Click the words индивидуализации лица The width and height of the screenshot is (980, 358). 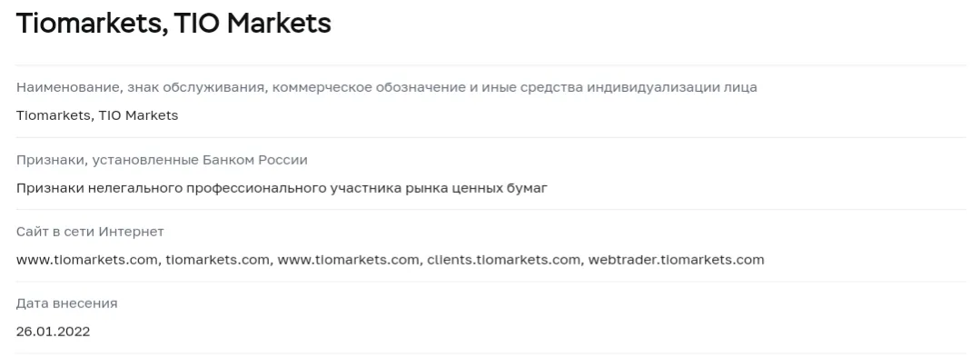672,87
